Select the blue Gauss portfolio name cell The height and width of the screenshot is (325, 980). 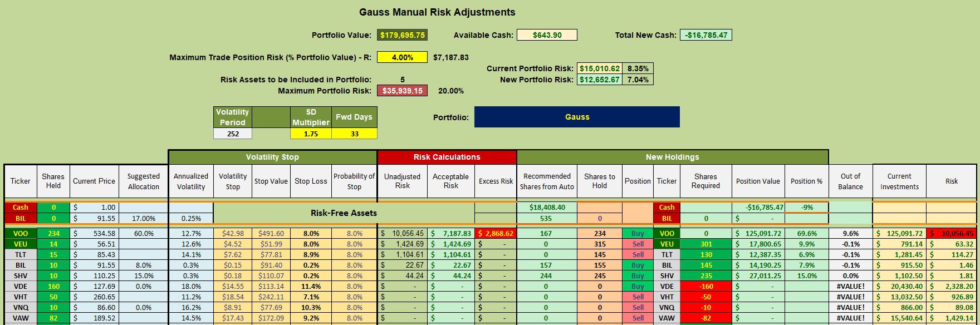pyautogui.click(x=577, y=117)
